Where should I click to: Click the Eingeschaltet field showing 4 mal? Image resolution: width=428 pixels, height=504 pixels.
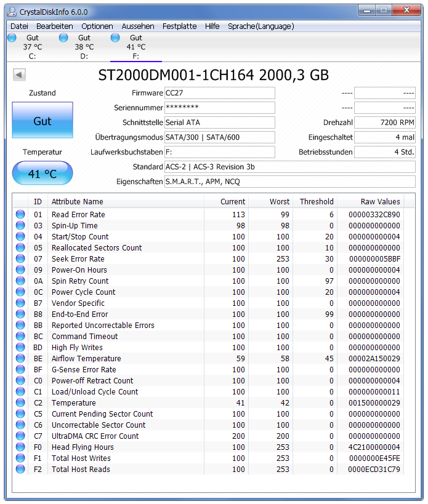pyautogui.click(x=385, y=137)
